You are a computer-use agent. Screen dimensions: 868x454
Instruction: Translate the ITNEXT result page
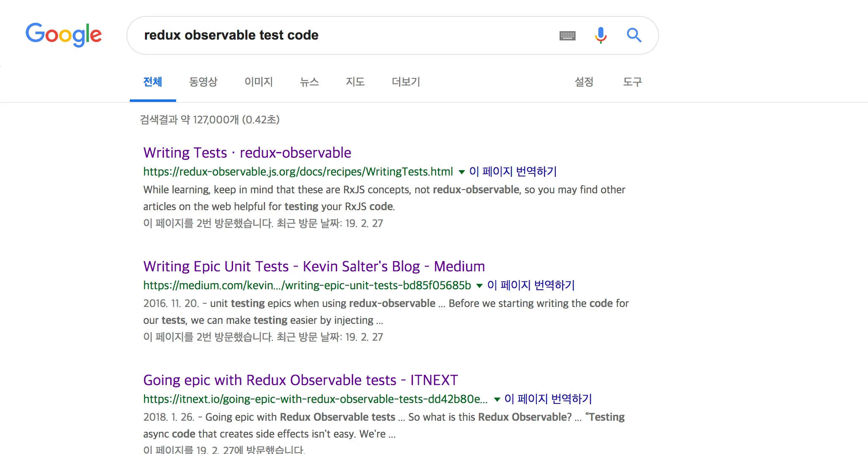click(548, 399)
